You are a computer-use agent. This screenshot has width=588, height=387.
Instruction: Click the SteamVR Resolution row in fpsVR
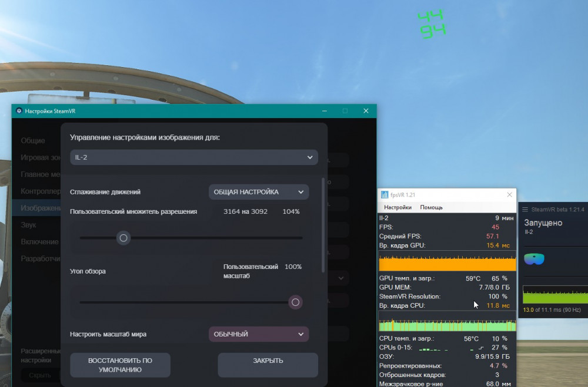coord(447,297)
